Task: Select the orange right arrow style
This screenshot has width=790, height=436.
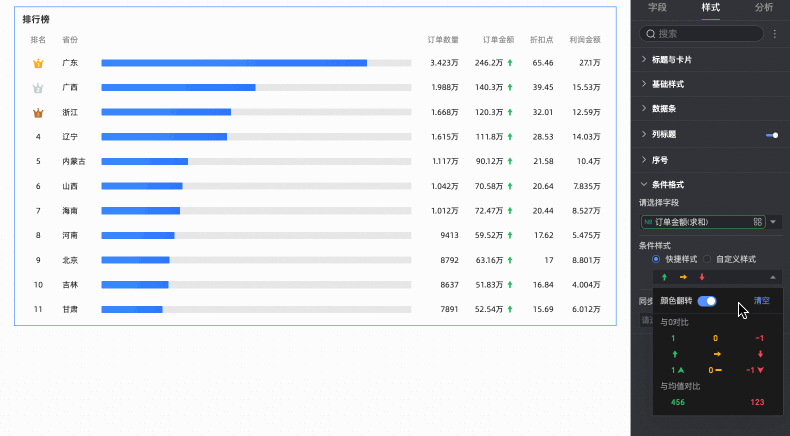Action: point(717,354)
